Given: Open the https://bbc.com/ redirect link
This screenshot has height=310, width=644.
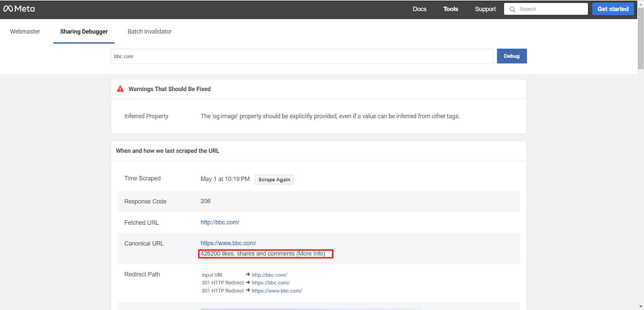Looking at the screenshot, I should pos(270,283).
